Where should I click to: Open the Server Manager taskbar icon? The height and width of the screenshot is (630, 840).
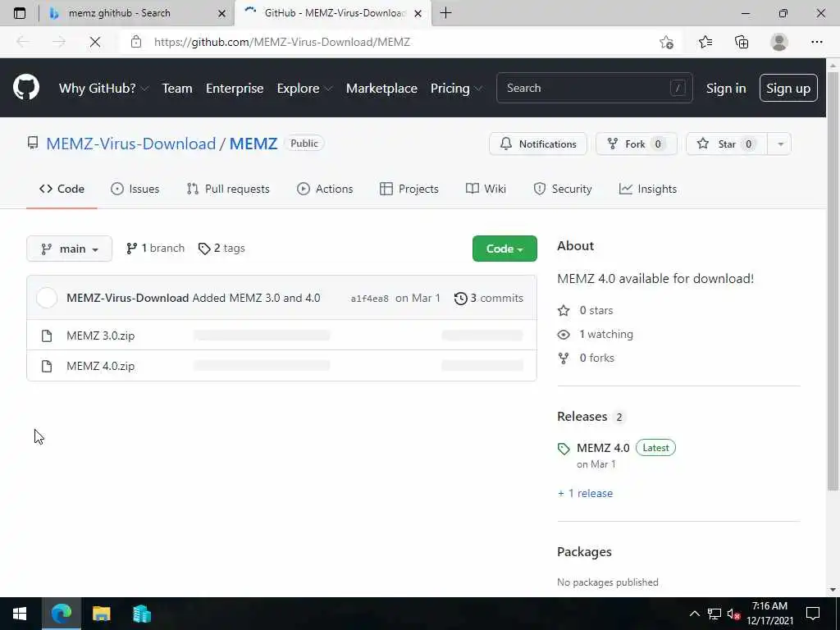click(141, 614)
